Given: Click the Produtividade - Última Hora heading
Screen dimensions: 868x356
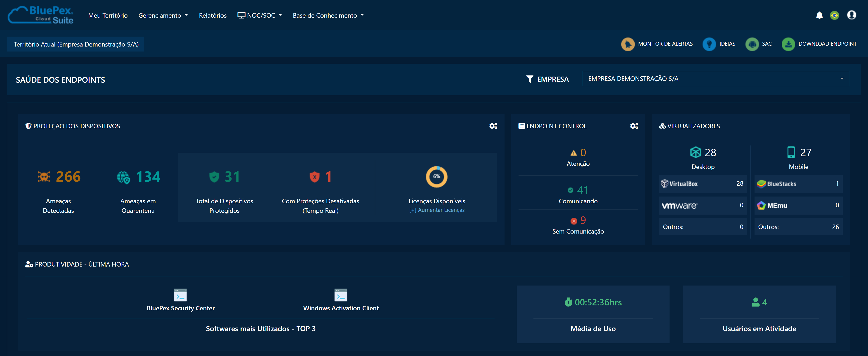Looking at the screenshot, I should point(82,264).
